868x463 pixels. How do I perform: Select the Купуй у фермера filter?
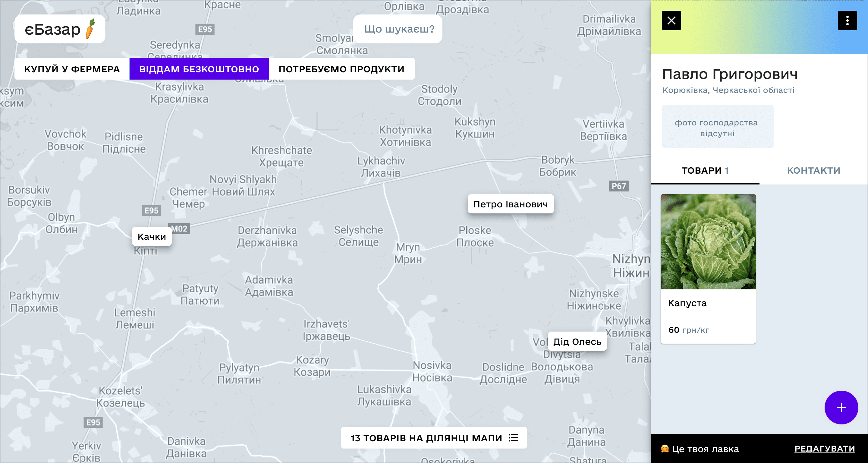72,69
